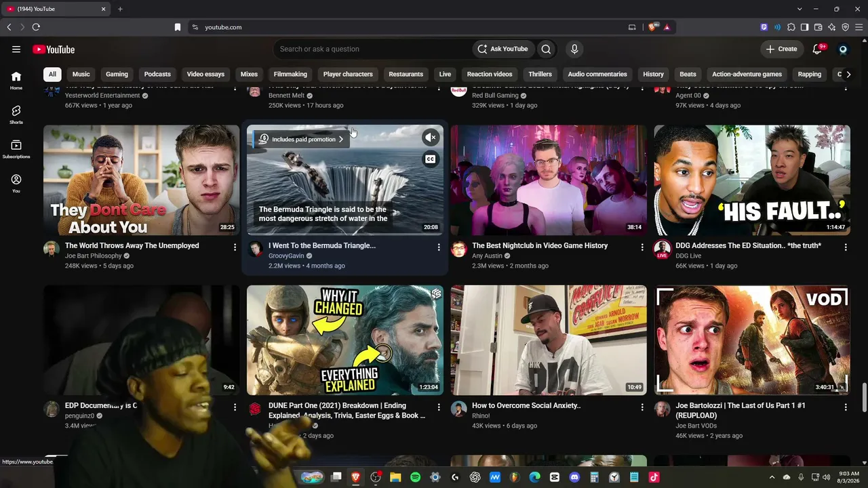Close the (1944) YouTube tab

(104, 9)
